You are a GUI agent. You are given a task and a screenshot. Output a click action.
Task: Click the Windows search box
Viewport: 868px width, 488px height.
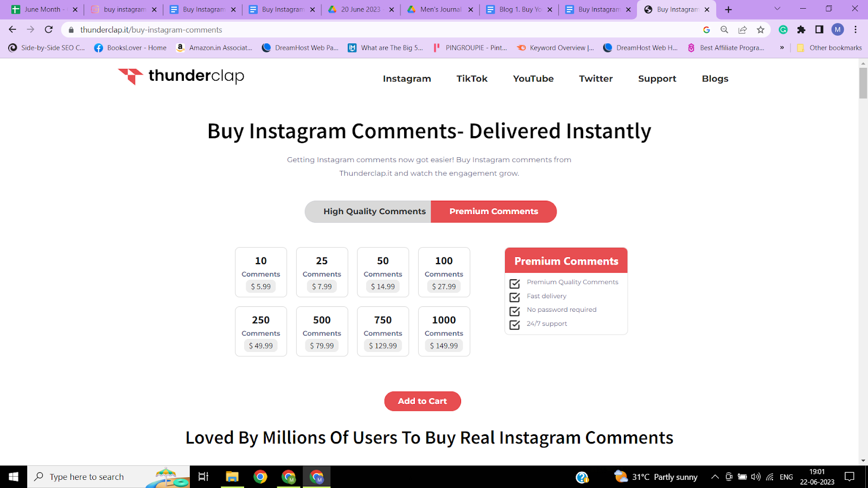(108, 477)
